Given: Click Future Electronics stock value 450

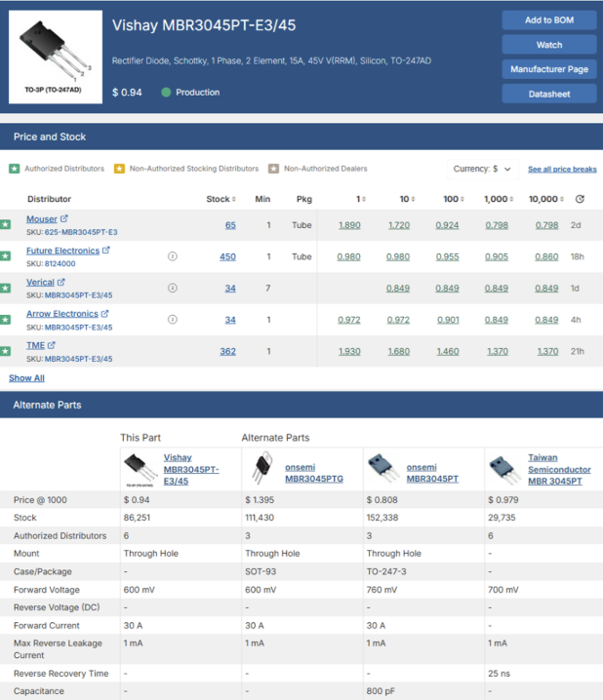Looking at the screenshot, I should coord(227,256).
